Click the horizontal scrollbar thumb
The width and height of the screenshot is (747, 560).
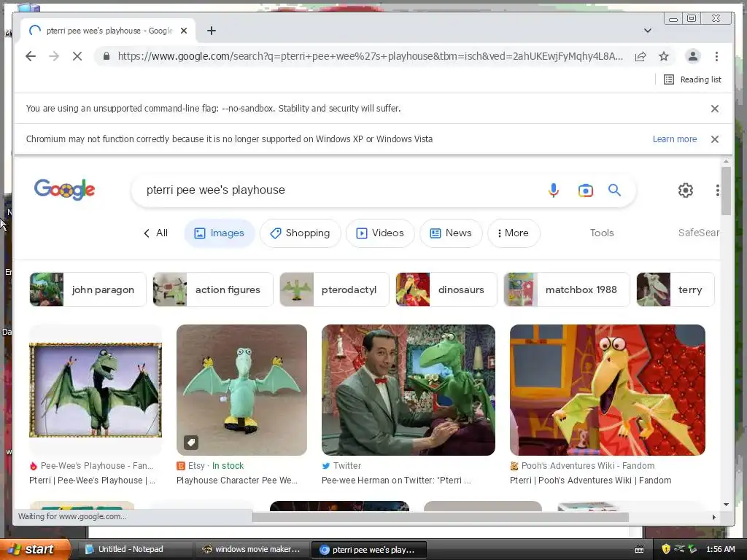tap(440, 517)
